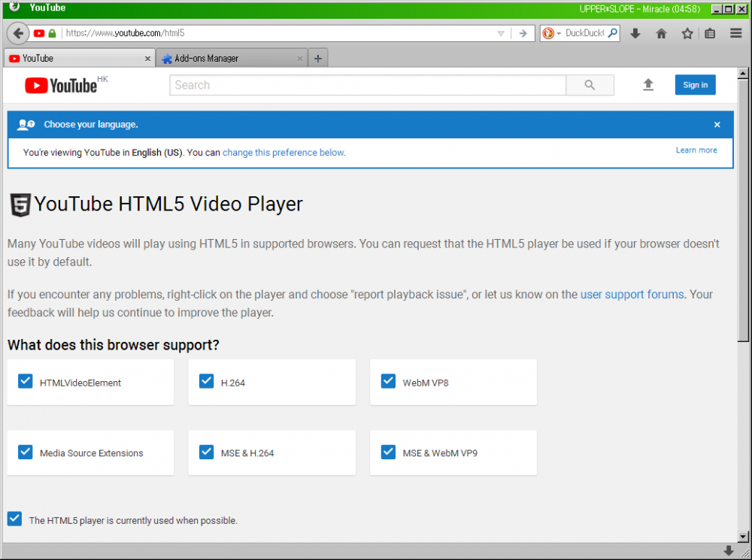The width and height of the screenshot is (752, 560).
Task: Click the video upload arrow icon
Action: 648,85
